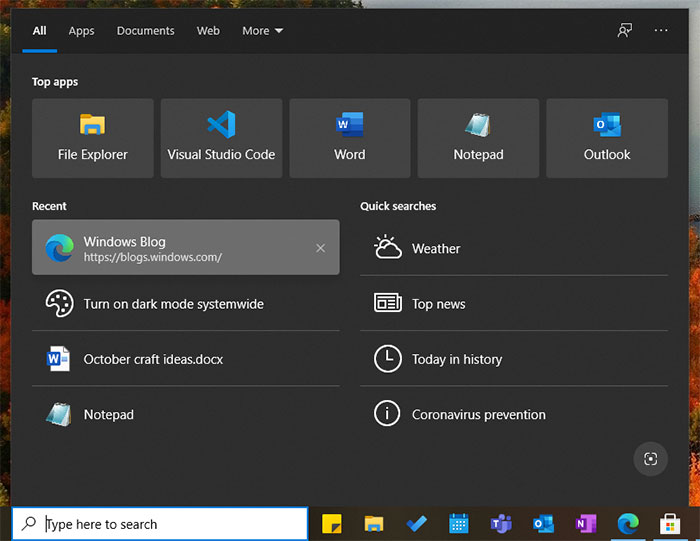The image size is (700, 541).
Task: Select the All tab
Action: [39, 31]
